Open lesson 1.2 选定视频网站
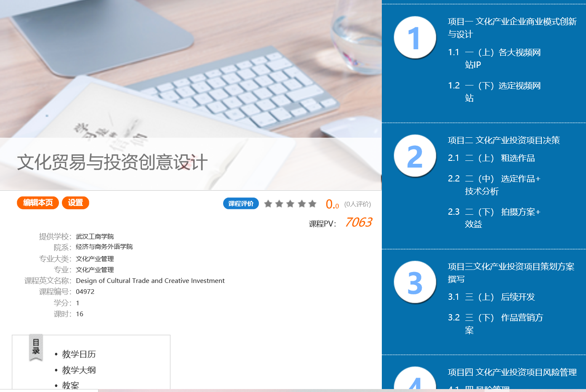The width and height of the screenshot is (586, 392). (502, 91)
